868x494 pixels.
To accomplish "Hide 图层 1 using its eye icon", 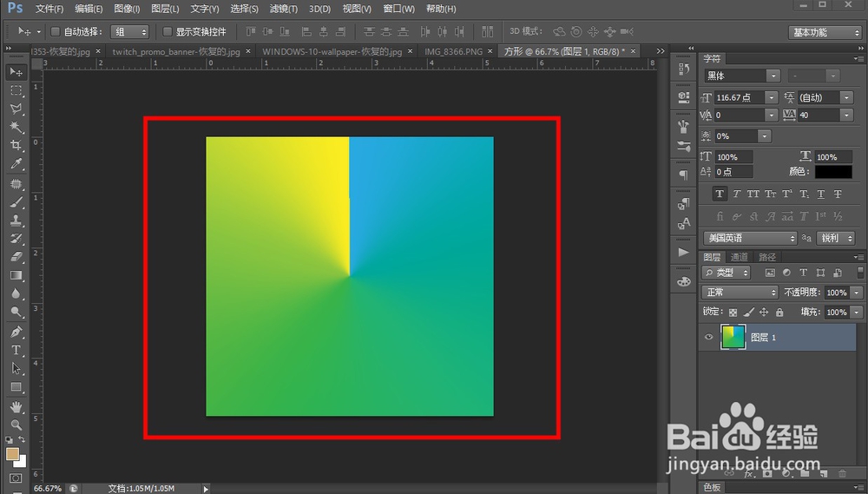I will (708, 337).
